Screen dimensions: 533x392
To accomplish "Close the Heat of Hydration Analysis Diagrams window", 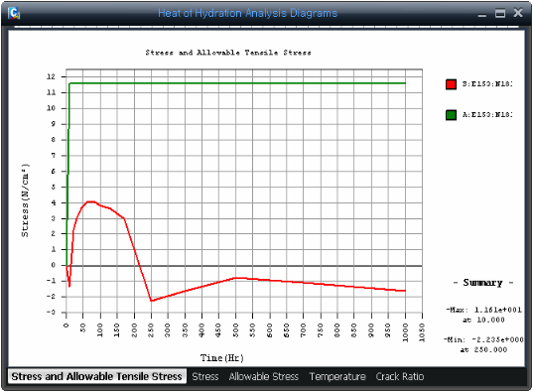I will click(x=518, y=13).
